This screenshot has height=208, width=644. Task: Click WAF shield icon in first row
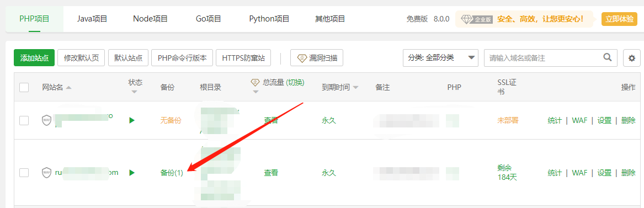tap(47, 120)
